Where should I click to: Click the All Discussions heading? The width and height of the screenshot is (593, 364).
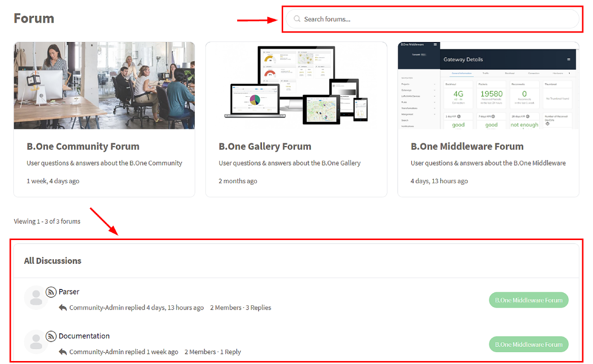coord(53,261)
